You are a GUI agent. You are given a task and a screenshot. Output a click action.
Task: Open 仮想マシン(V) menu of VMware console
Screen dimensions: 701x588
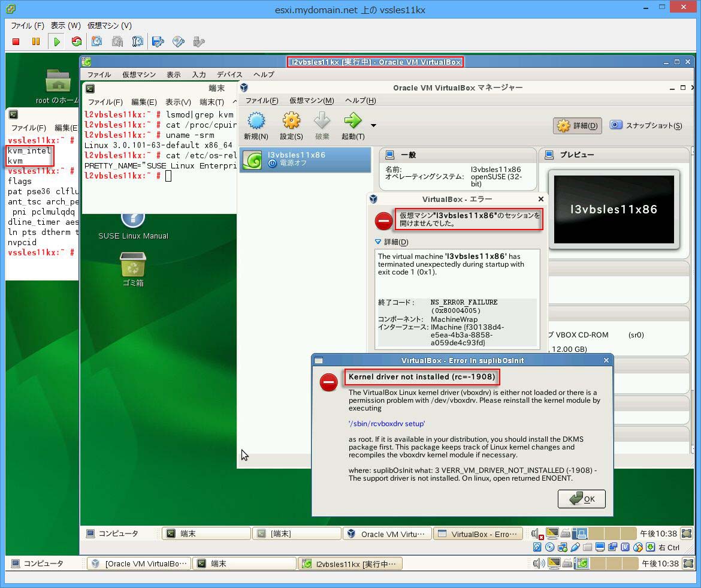click(110, 26)
